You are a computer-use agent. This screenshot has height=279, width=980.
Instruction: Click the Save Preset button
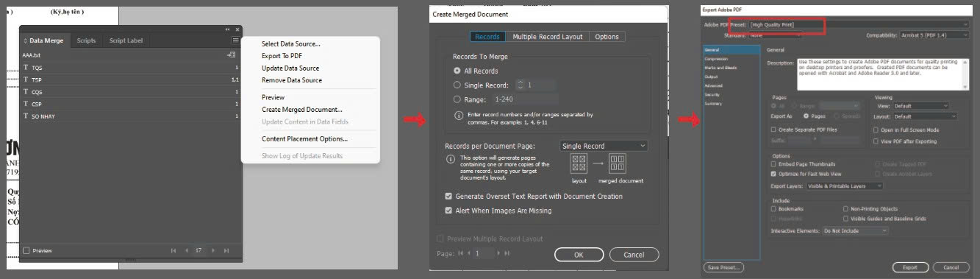tap(723, 267)
